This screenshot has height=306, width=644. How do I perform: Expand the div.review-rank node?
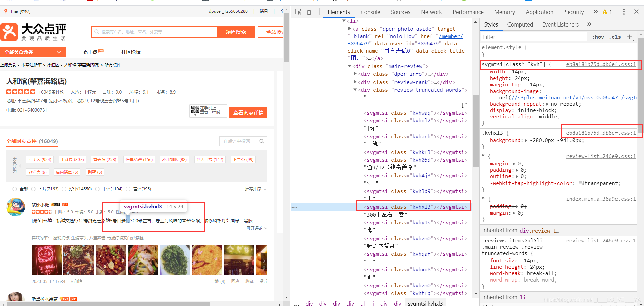point(355,82)
